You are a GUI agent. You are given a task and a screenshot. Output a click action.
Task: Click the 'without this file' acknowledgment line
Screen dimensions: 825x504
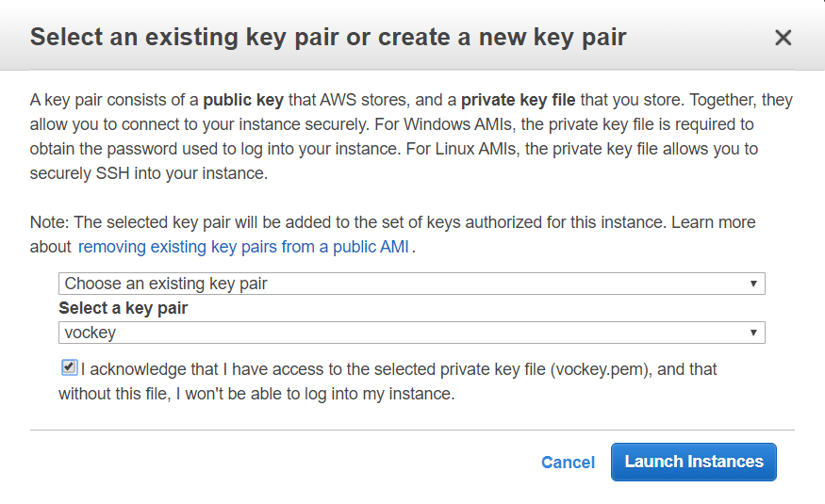(256, 394)
